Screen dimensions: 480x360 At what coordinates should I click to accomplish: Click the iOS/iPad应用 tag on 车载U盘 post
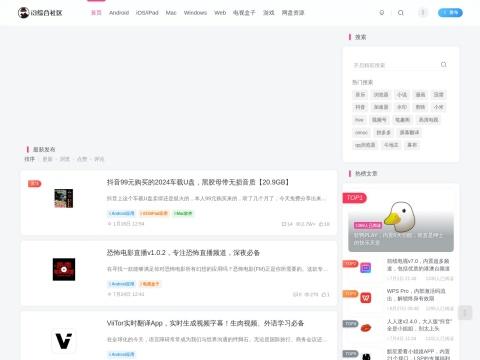click(x=154, y=213)
